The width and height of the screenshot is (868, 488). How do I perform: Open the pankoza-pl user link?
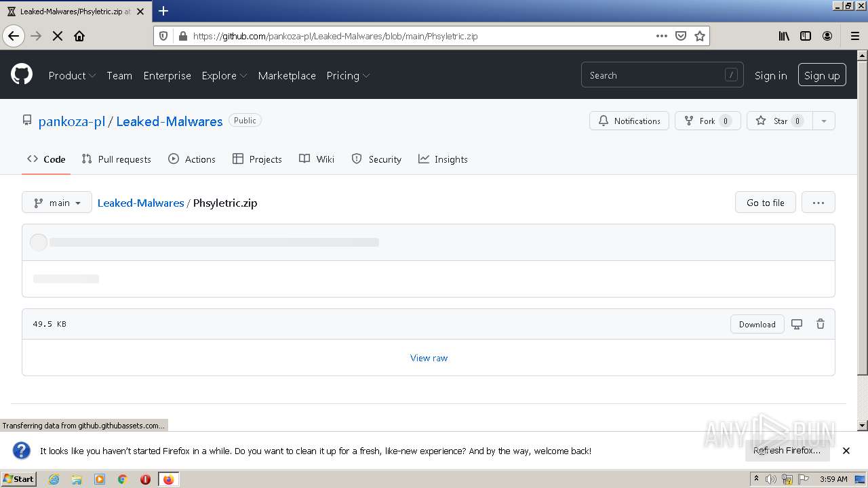(x=71, y=121)
